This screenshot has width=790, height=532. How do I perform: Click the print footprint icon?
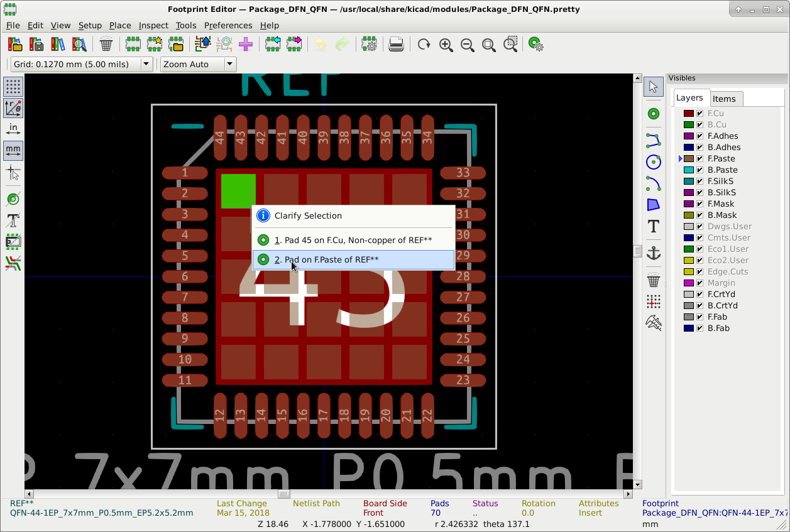(x=396, y=45)
